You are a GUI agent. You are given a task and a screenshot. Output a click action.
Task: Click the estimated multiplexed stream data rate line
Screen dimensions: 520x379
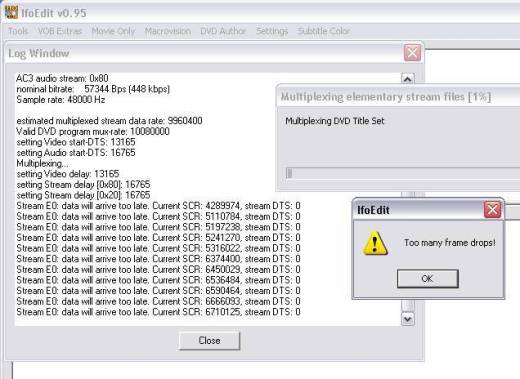coord(109,121)
